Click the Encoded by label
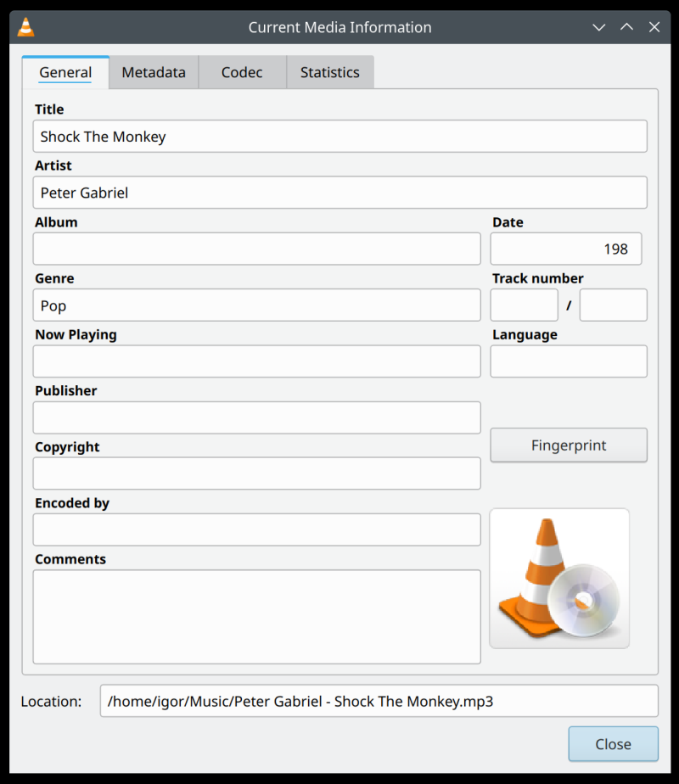Viewport: 679px width, 784px height. (72, 503)
